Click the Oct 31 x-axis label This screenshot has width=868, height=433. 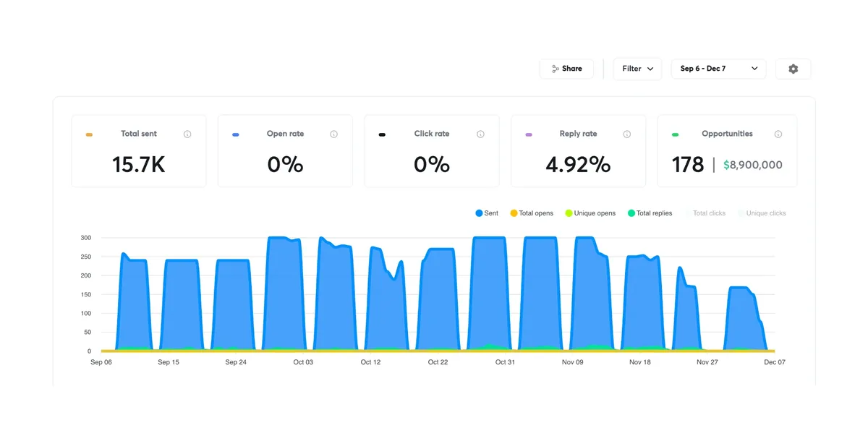coord(505,362)
